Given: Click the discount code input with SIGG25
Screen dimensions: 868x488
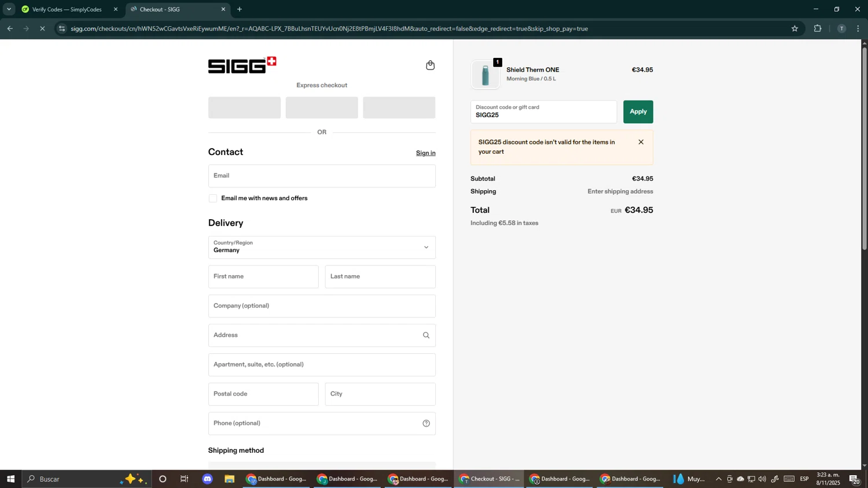Looking at the screenshot, I should tap(543, 112).
